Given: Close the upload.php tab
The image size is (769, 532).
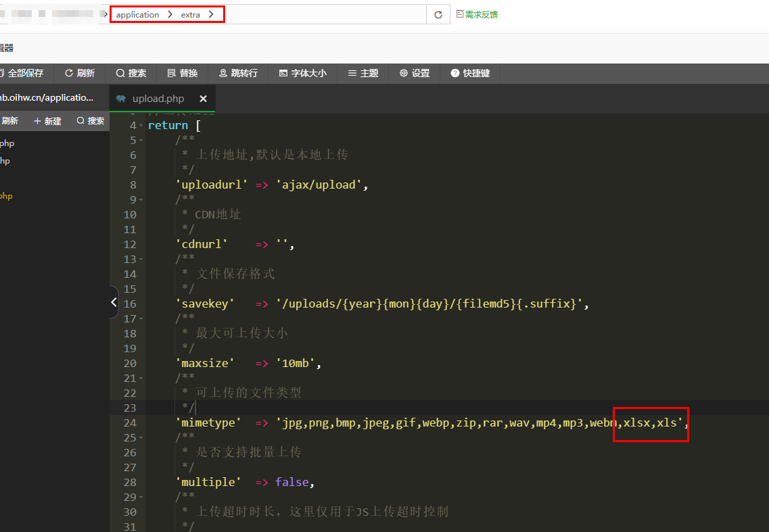Looking at the screenshot, I should tap(203, 99).
